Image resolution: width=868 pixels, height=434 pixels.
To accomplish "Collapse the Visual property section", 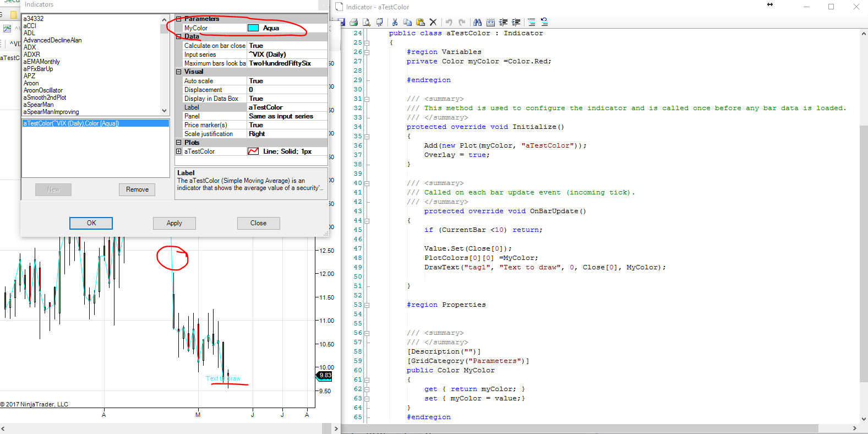I will [x=178, y=72].
